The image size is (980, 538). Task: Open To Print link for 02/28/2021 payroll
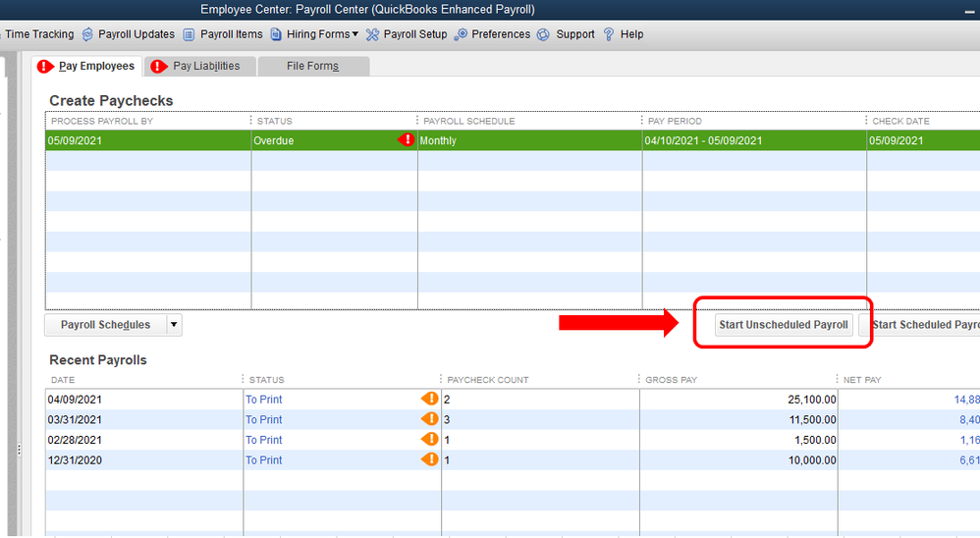click(264, 440)
